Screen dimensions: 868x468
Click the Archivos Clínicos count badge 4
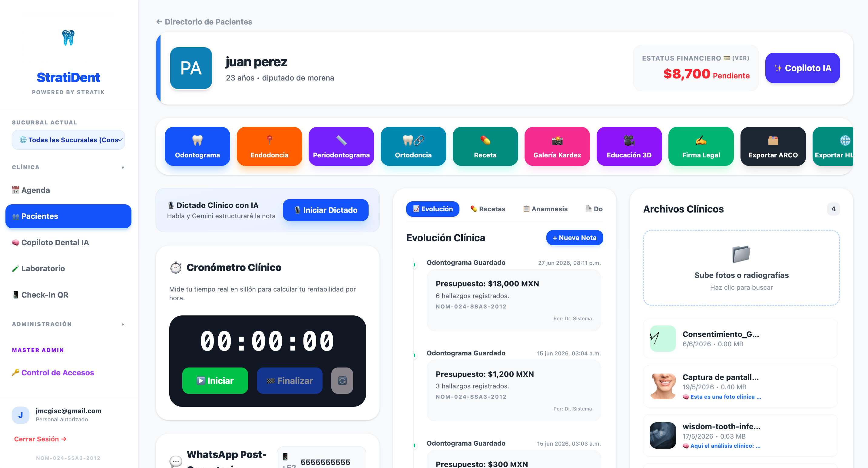pyautogui.click(x=833, y=209)
